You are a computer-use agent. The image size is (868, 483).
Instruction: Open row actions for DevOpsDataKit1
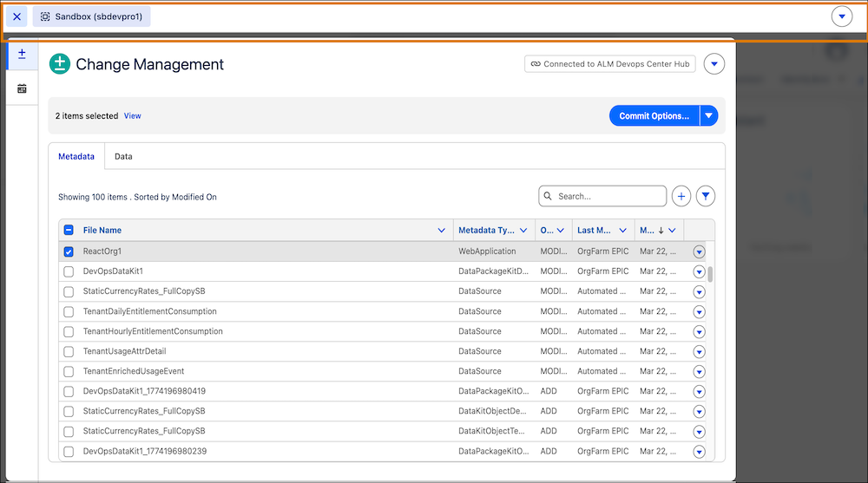[x=699, y=271]
